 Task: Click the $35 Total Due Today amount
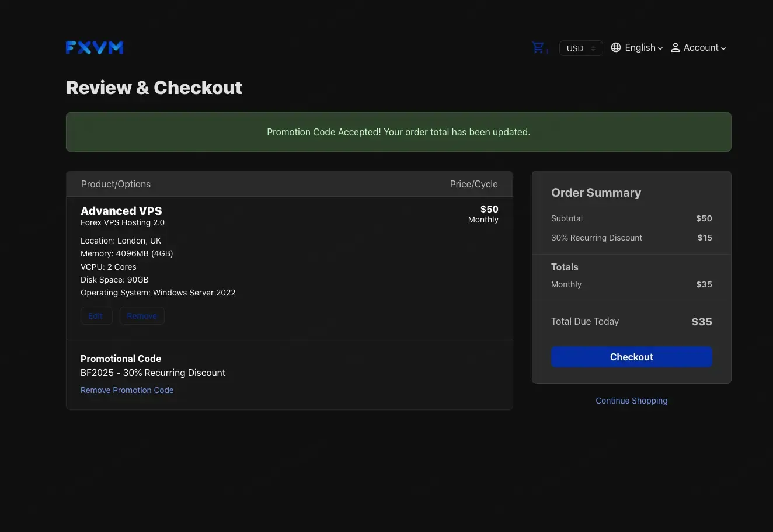click(x=702, y=322)
